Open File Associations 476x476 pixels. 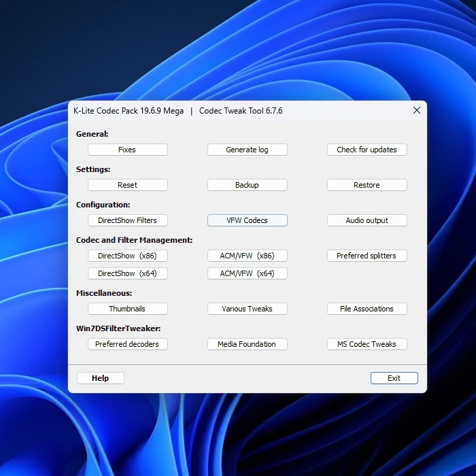coord(367,309)
